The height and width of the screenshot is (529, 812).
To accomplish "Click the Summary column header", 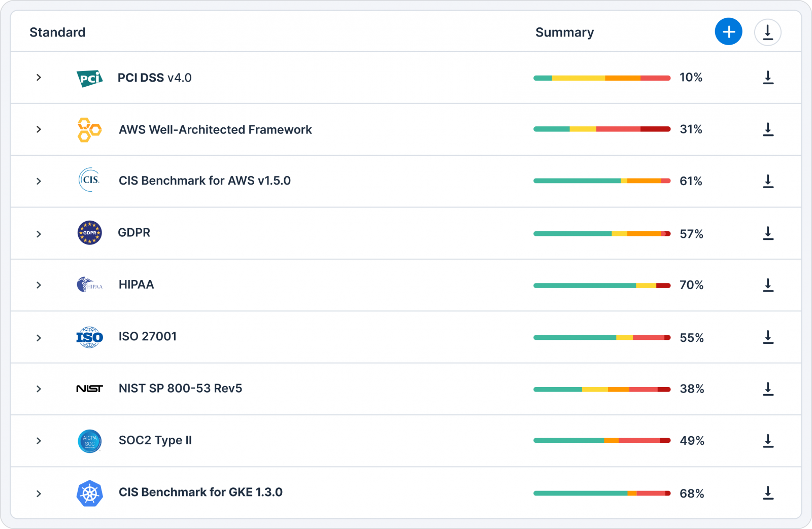I will click(x=564, y=32).
